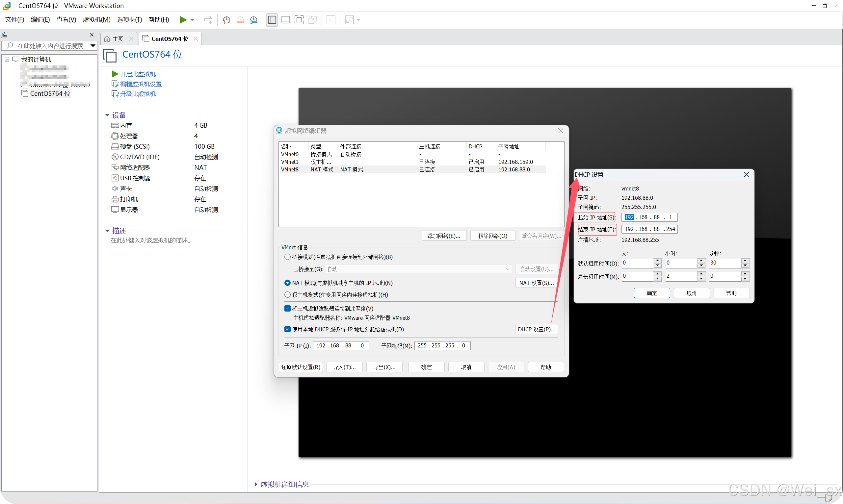Open power options dropdown arrow next to play
Screen dimensions: 843x504
pyautogui.click(x=192, y=20)
